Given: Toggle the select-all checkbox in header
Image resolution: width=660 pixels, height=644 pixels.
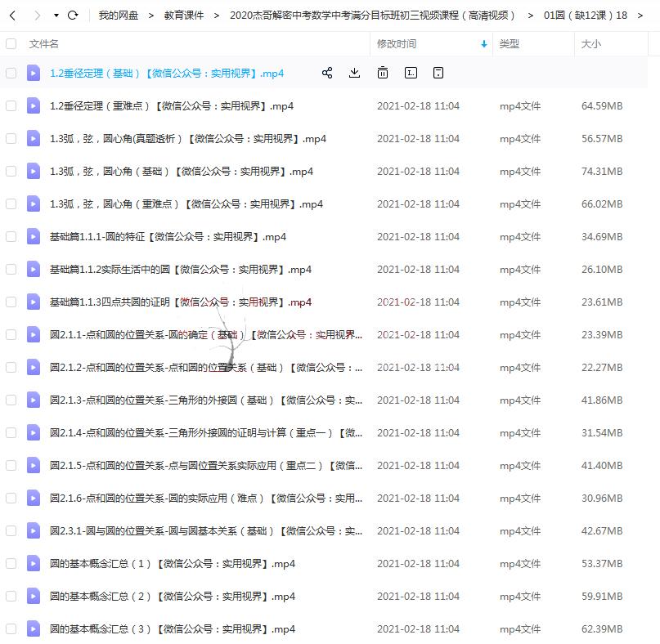Looking at the screenshot, I should click(11, 44).
